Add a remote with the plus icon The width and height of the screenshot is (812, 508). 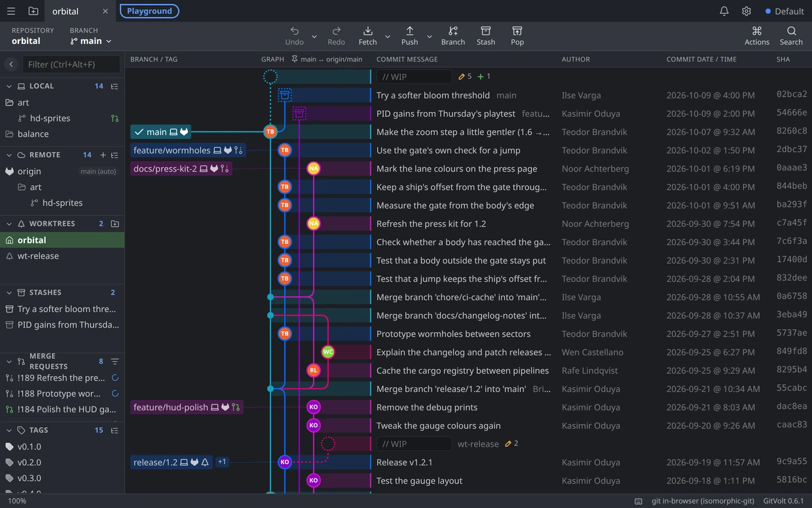tap(103, 155)
